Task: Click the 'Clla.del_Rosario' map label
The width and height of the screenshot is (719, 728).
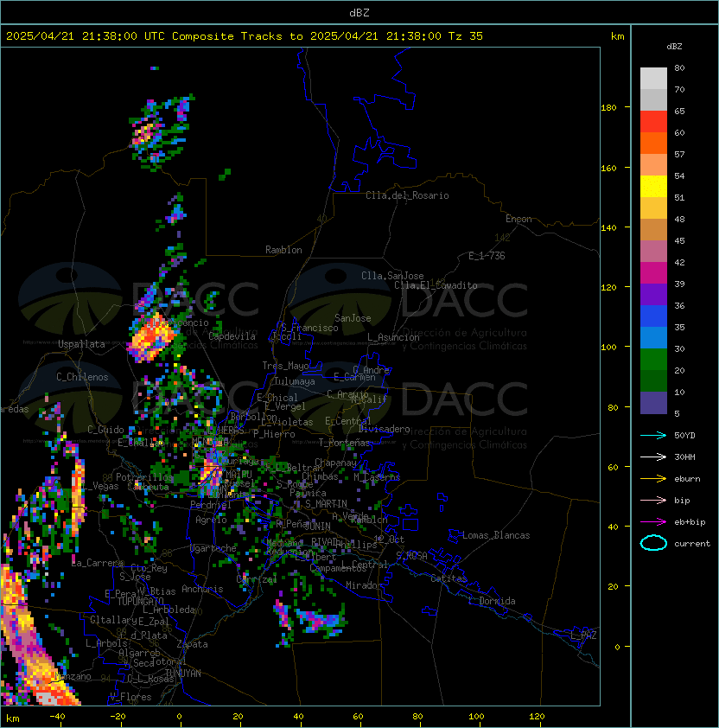Action: click(407, 195)
